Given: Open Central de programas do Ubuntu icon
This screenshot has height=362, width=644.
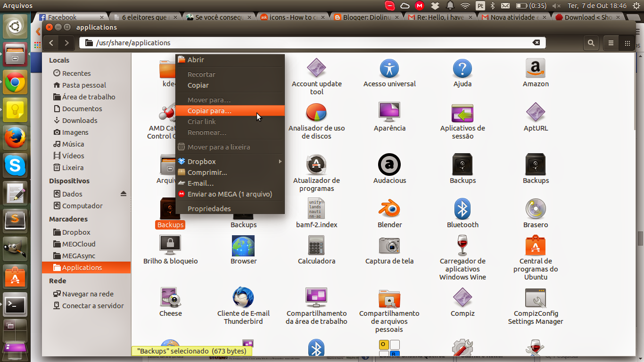Looking at the screenshot, I should [x=536, y=245].
